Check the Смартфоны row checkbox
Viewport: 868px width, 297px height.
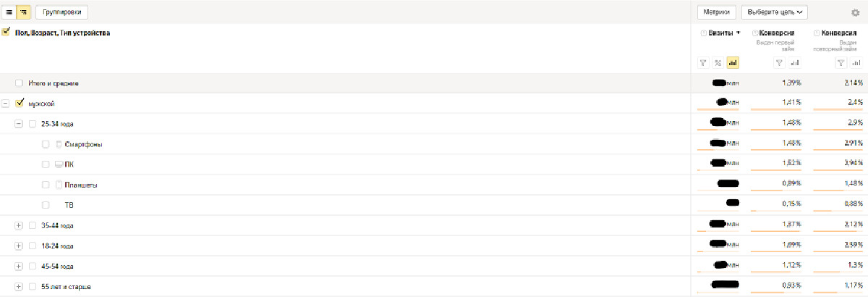point(46,144)
